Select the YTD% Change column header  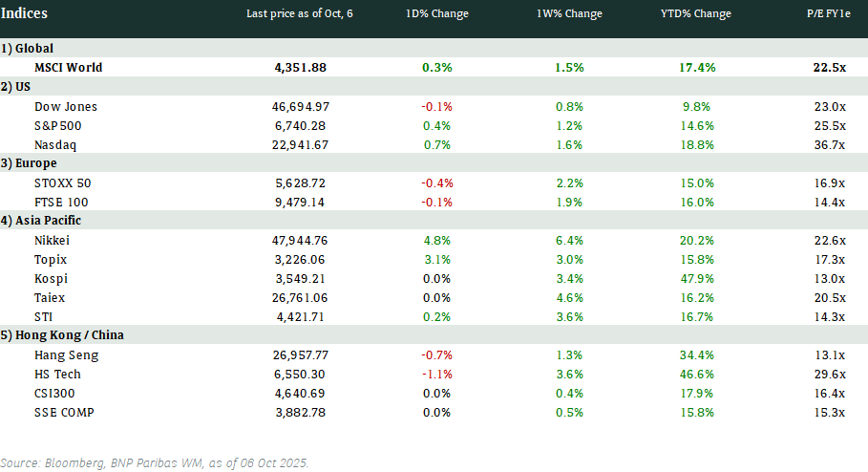point(695,14)
